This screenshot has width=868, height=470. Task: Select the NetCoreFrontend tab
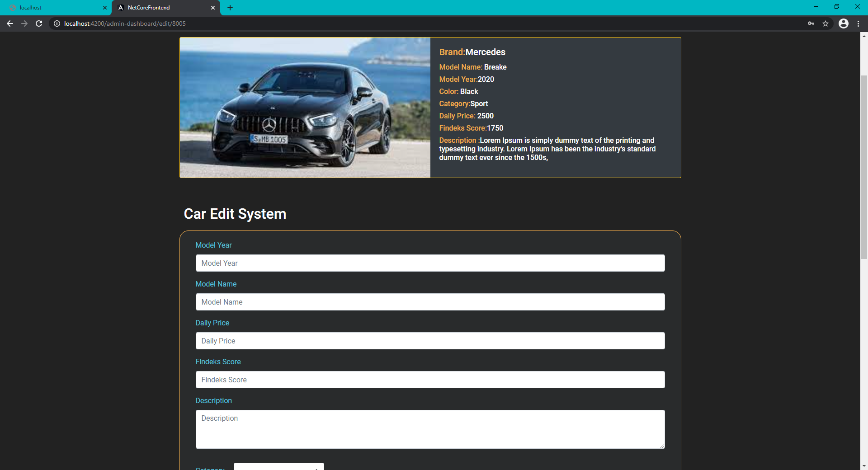coord(165,8)
